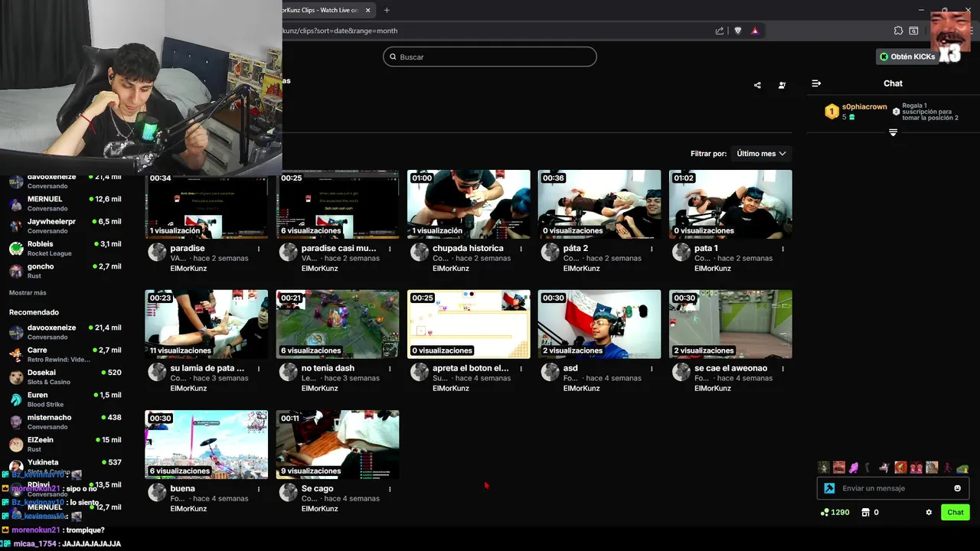Open options menu for 'Se cago' clip

coord(390,489)
